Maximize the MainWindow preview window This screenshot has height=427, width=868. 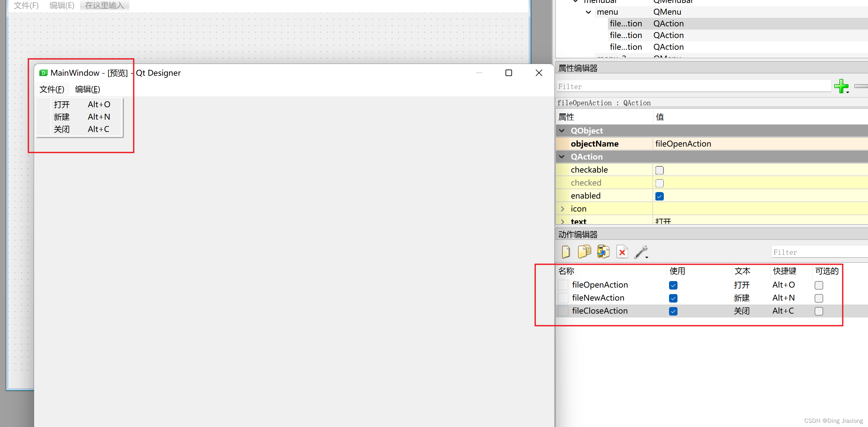pyautogui.click(x=508, y=73)
